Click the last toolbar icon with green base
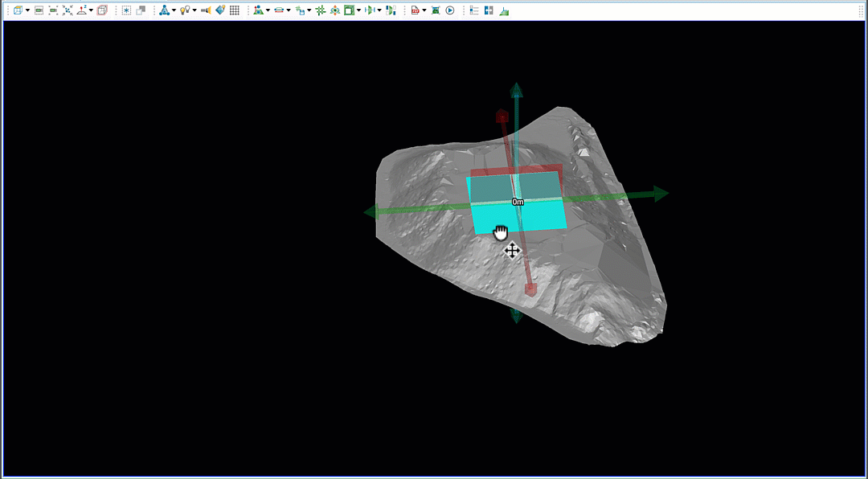This screenshot has height=479, width=868. (503, 10)
